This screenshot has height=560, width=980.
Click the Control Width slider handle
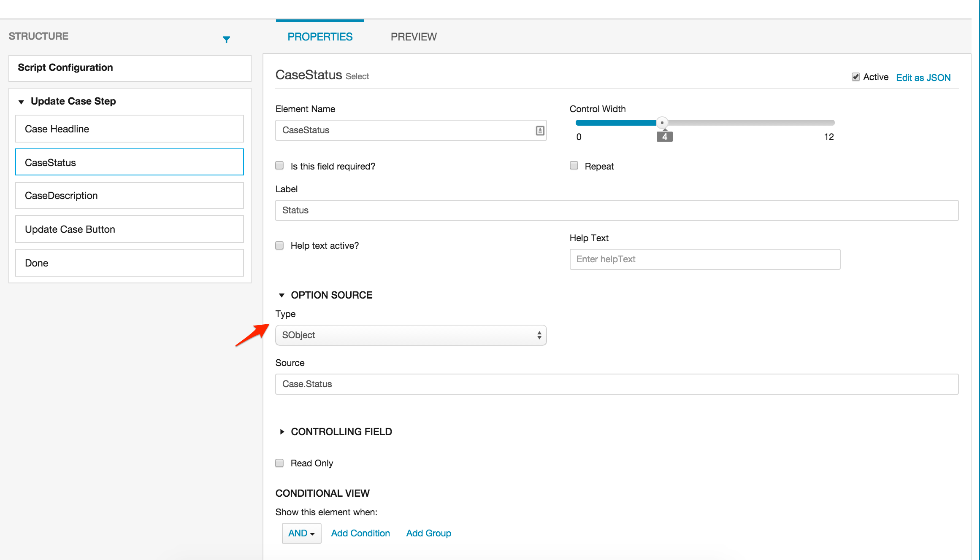pyautogui.click(x=662, y=123)
